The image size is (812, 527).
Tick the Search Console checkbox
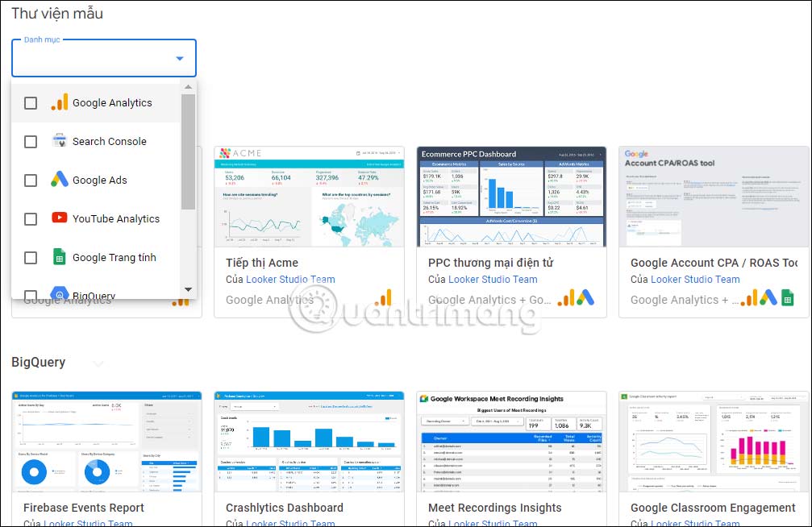coord(31,142)
